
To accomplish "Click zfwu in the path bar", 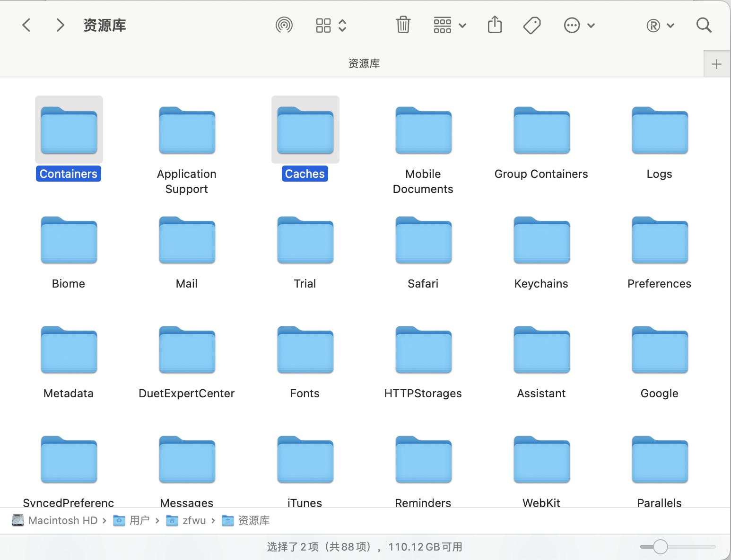I will [194, 520].
